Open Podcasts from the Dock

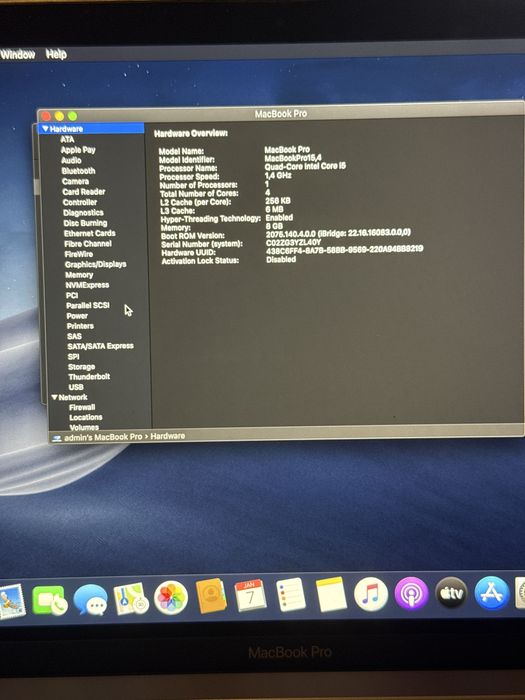click(411, 594)
